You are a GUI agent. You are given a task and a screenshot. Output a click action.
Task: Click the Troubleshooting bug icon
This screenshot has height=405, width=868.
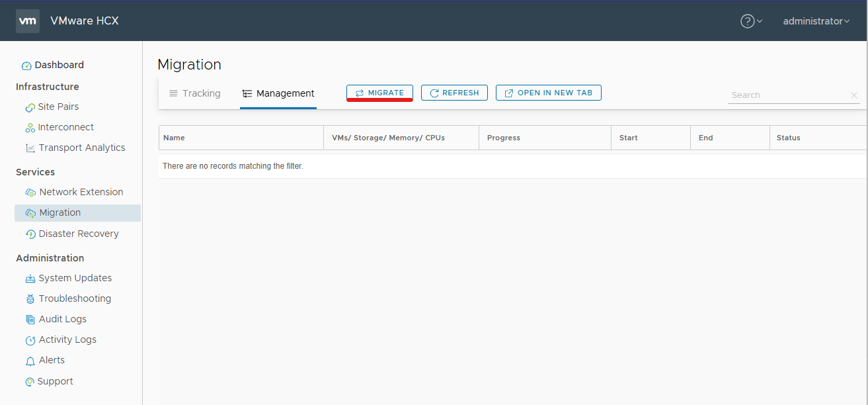30,299
